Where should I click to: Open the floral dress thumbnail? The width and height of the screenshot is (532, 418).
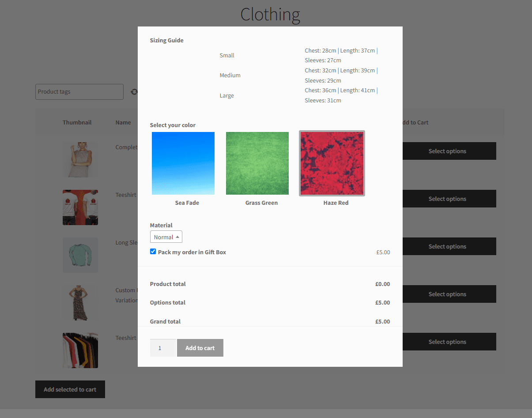click(80, 303)
